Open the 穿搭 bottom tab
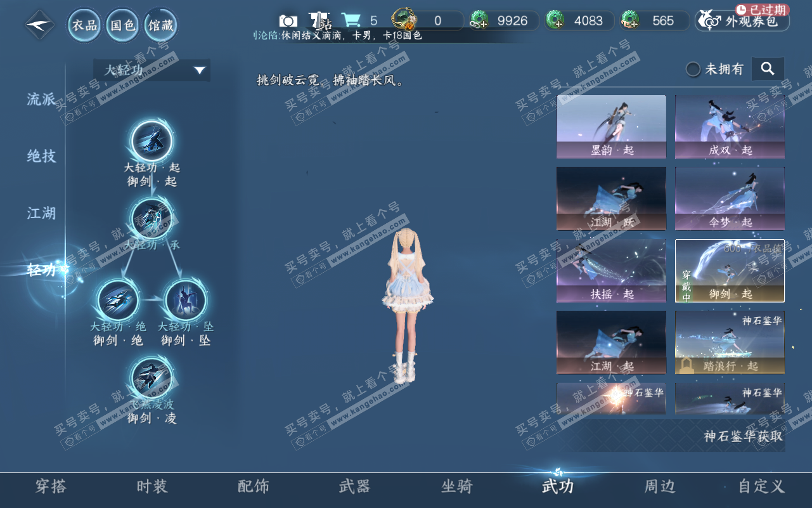812x508 pixels. [51, 487]
